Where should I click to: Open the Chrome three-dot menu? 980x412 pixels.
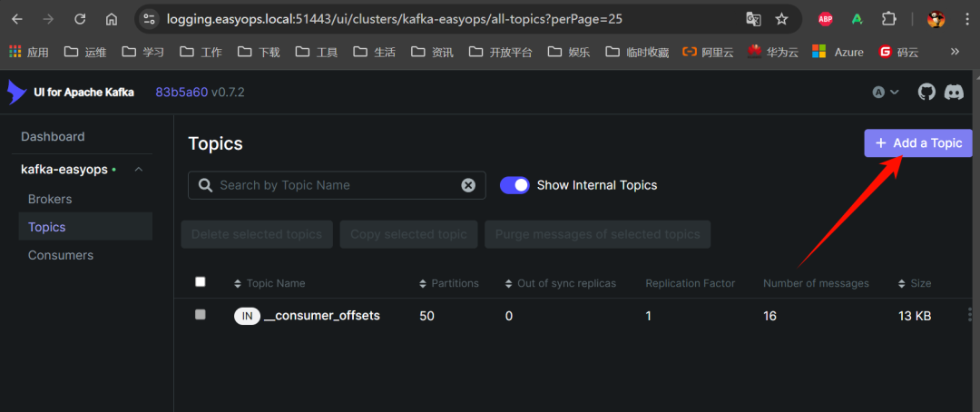[x=965, y=19]
